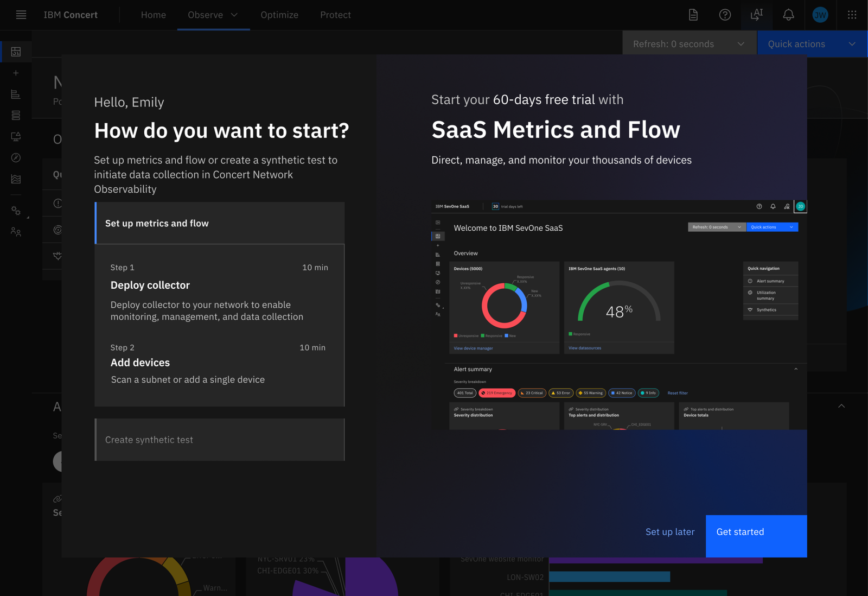This screenshot has width=868, height=596.
Task: Expand the Create synthetic test option
Action: (x=220, y=440)
